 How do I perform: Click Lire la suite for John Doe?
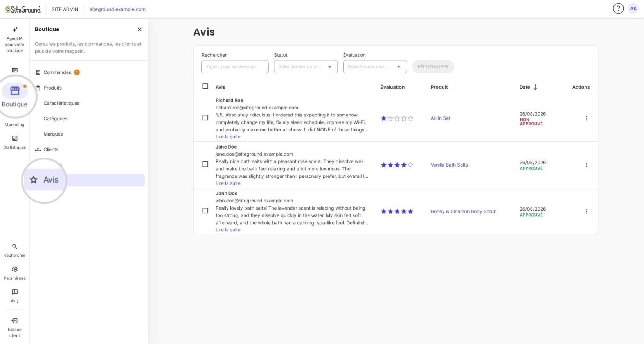(x=228, y=230)
